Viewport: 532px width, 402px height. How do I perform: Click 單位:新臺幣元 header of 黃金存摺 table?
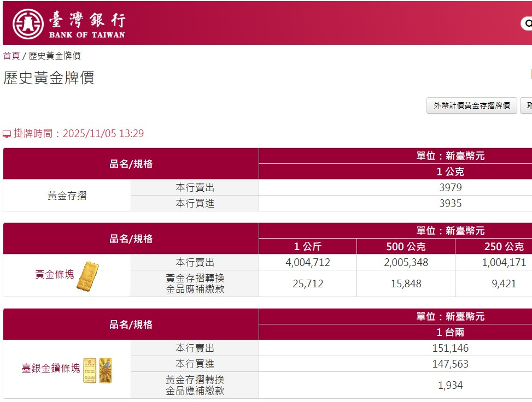451,156
